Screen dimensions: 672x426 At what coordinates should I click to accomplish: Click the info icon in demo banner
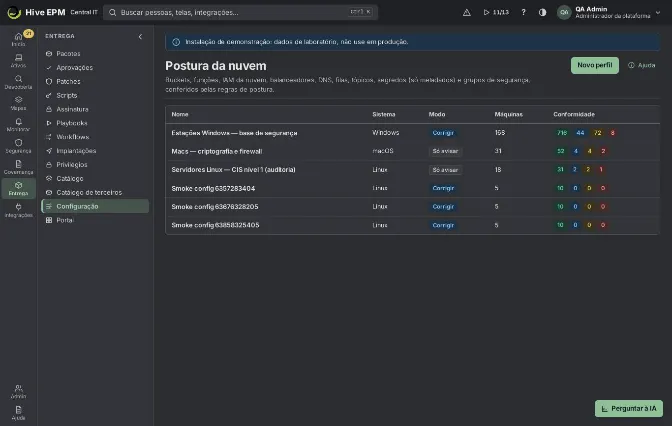click(176, 42)
